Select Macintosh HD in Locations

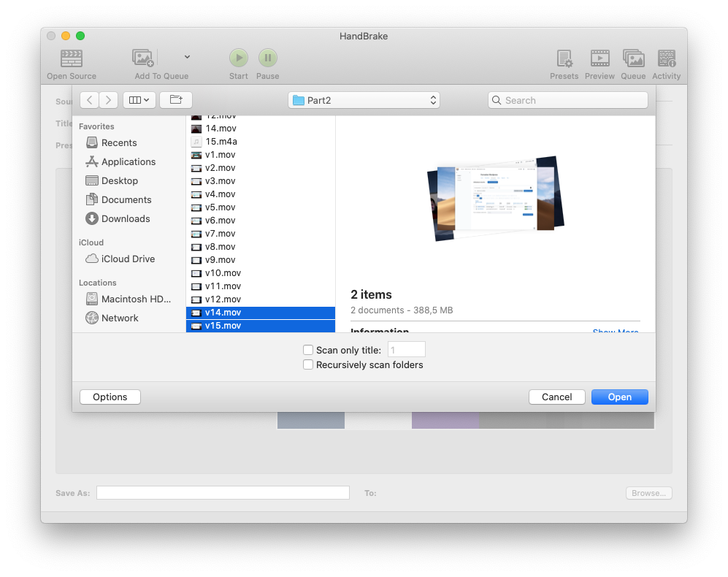[129, 299]
